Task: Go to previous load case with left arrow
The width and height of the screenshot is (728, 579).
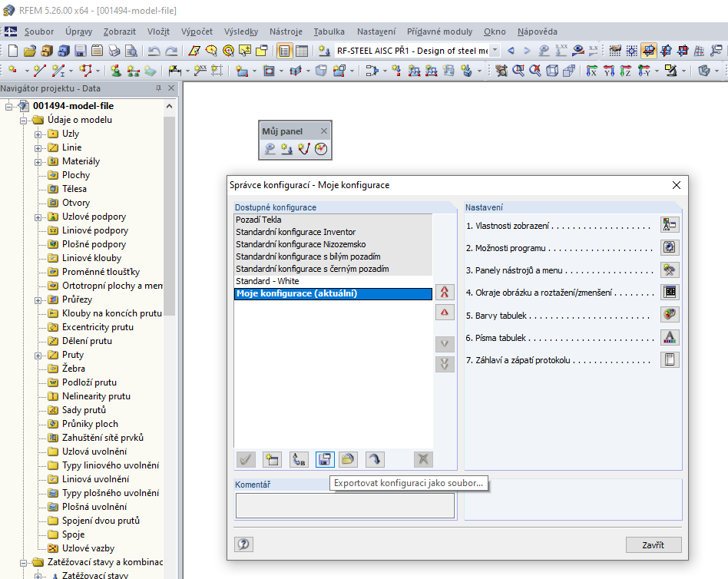Action: (x=511, y=51)
